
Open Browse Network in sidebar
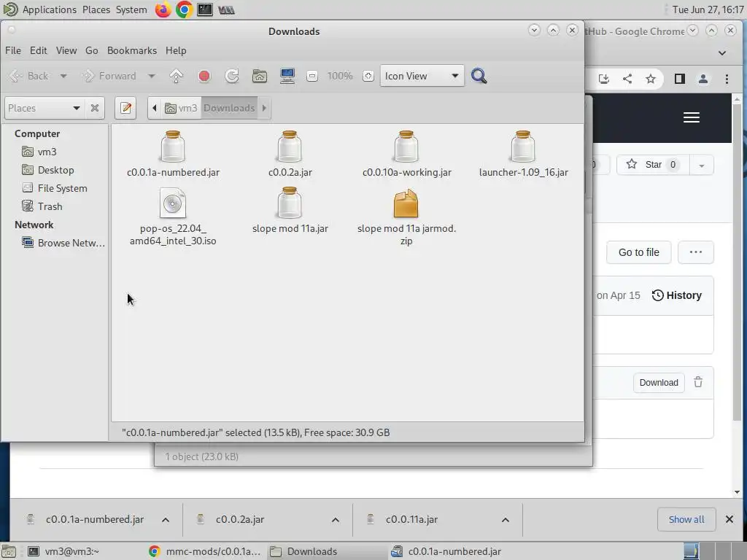coord(71,243)
